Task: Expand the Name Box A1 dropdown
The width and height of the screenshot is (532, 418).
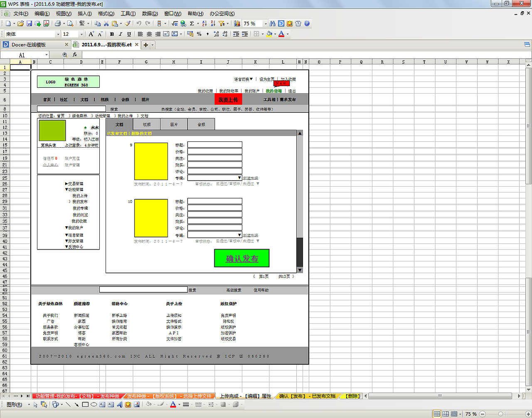Action: [x=46, y=55]
